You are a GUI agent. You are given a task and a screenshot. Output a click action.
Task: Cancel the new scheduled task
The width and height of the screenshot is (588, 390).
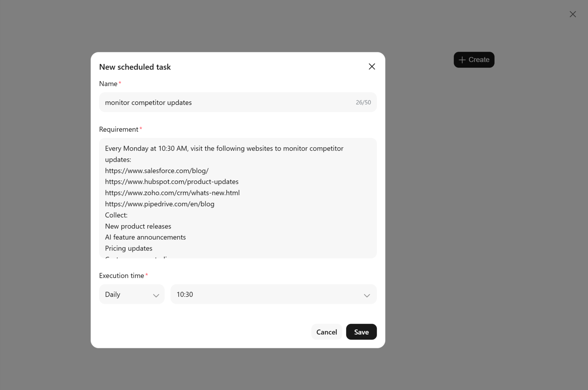pos(327,332)
